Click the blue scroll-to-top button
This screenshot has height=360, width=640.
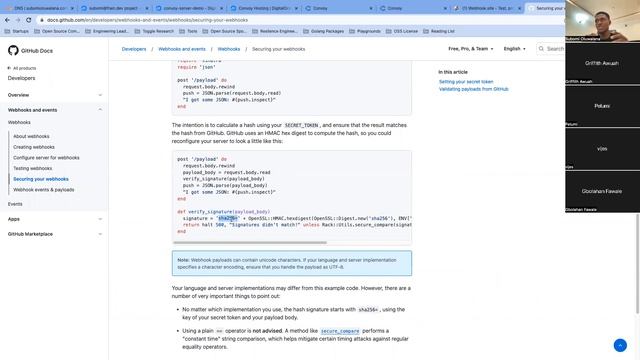[620, 345]
